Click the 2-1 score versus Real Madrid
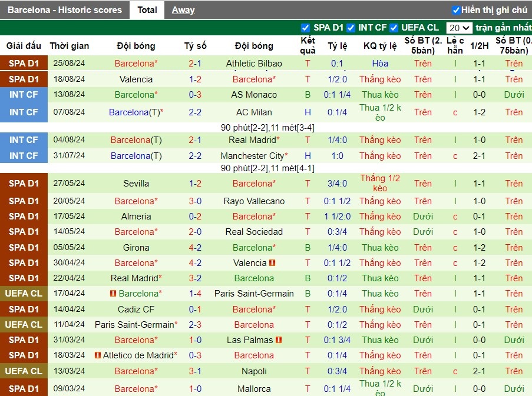This screenshot has width=532, height=396. [195, 140]
